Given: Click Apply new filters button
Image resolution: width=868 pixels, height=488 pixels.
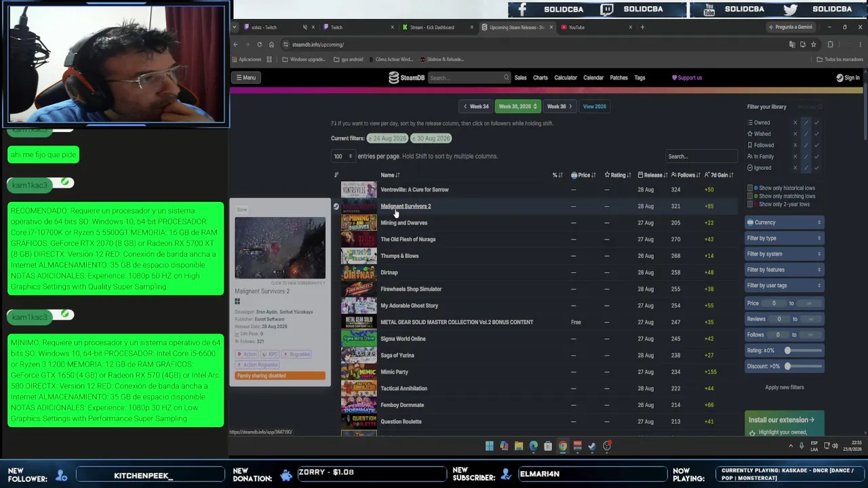Looking at the screenshot, I should (x=785, y=388).
